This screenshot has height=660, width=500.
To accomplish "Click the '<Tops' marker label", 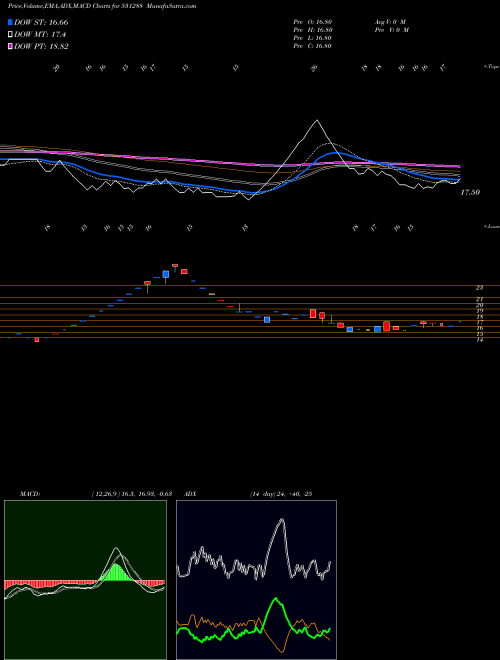I will pyautogui.click(x=492, y=67).
